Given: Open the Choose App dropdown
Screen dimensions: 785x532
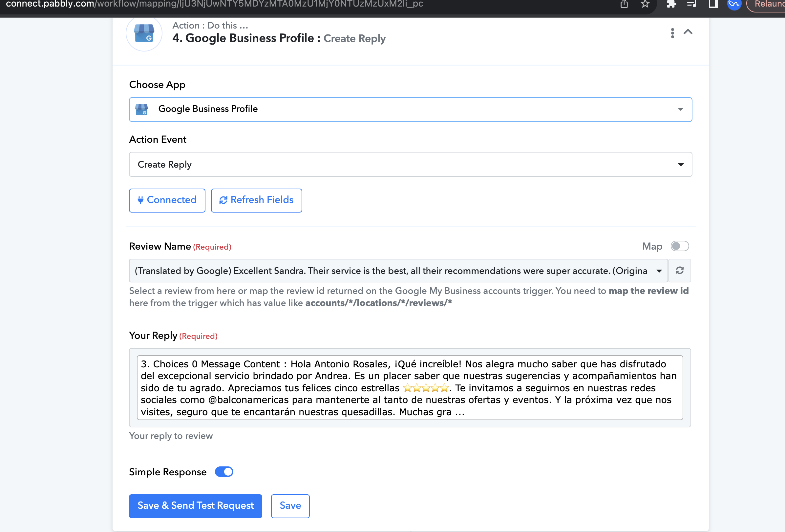Looking at the screenshot, I should click(x=411, y=109).
